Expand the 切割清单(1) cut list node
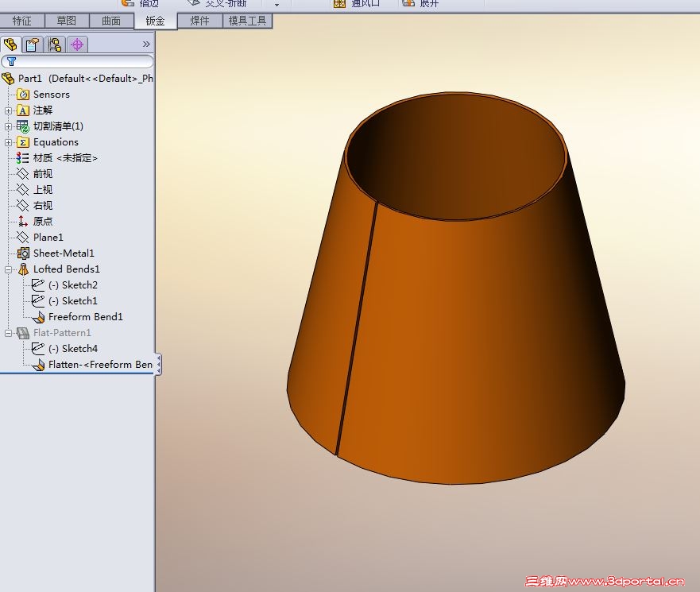The width and height of the screenshot is (700, 592). pyautogui.click(x=9, y=126)
